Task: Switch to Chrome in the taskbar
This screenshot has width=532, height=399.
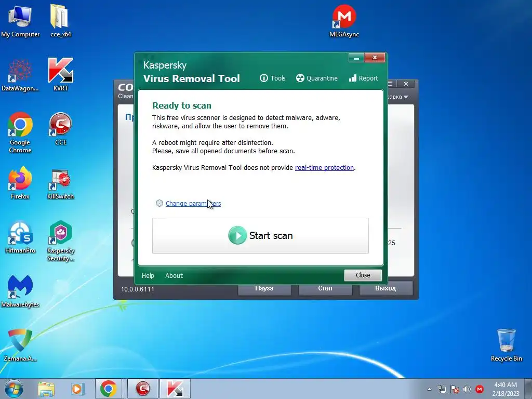Action: point(108,389)
